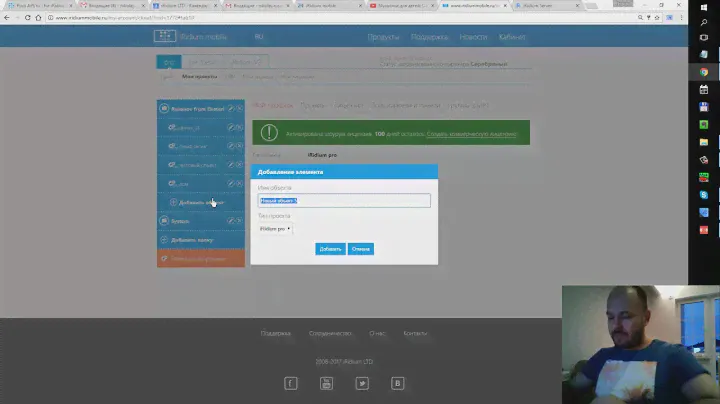Screen dimensions: 720x404
Task: Open the VK social icon in footer
Action: pos(397,383)
